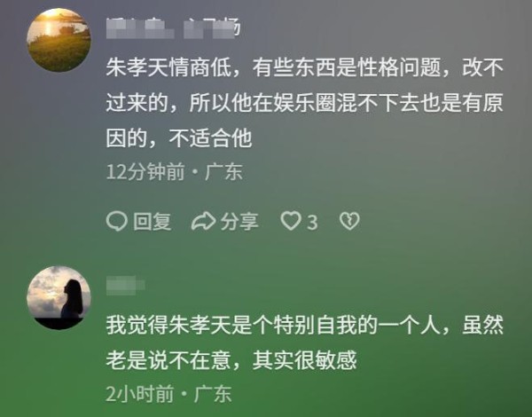
Task: Select the line 因的，不适合他
Action: point(179,138)
